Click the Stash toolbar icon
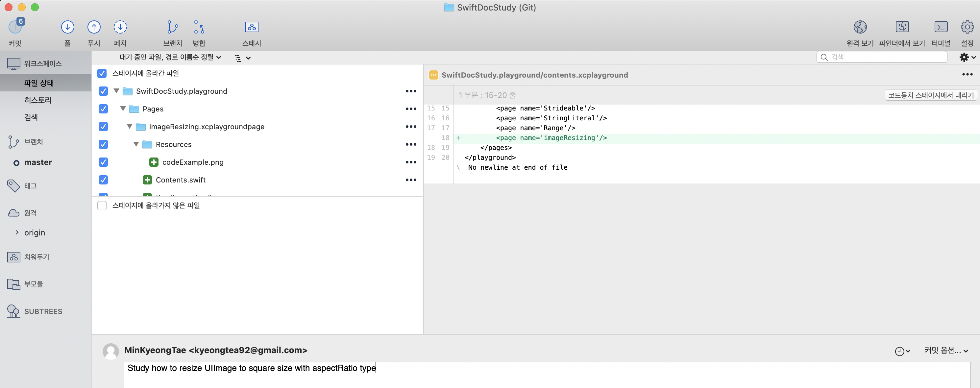 click(x=252, y=27)
